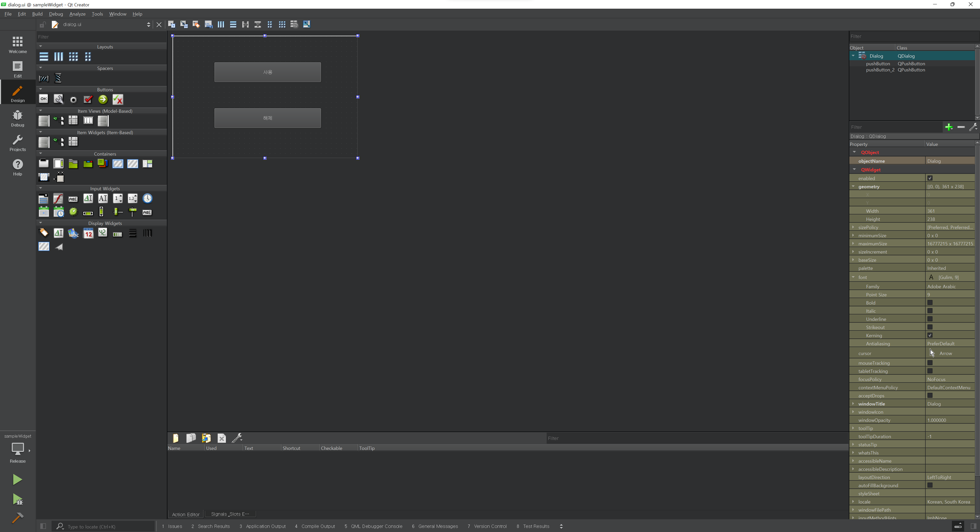Click the add dynamic property plus icon
The image size is (980, 532).
949,127
